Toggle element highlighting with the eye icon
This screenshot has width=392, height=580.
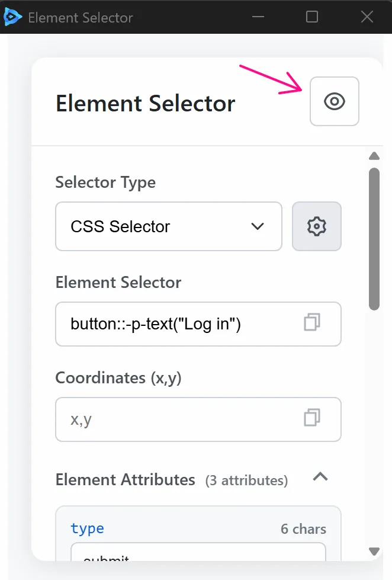[x=334, y=101]
